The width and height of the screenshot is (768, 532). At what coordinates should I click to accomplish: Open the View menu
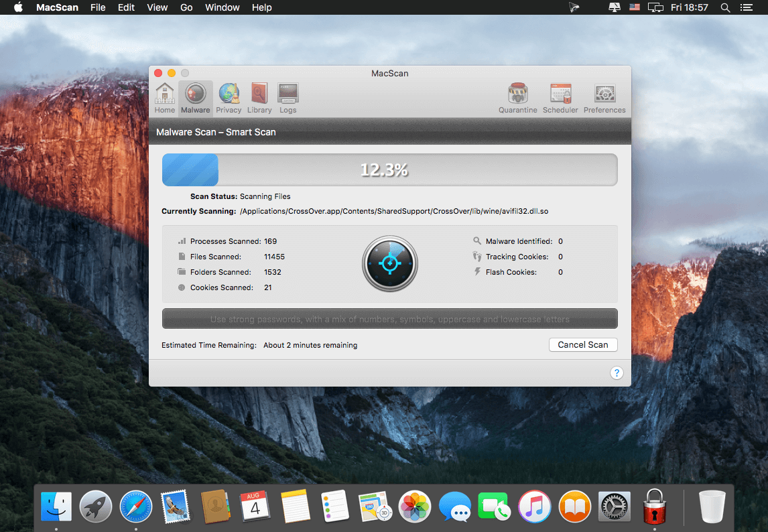point(157,7)
